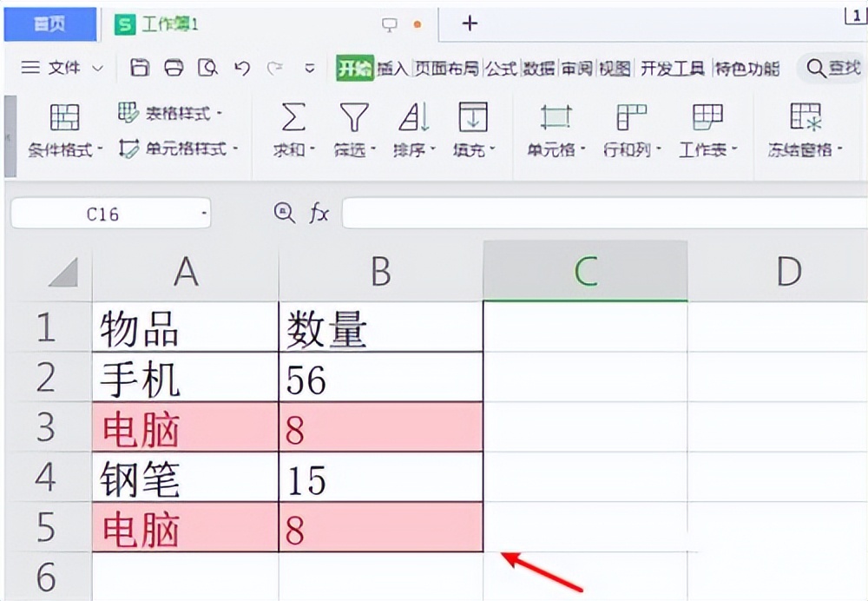The image size is (868, 601).
Task: Click cell with value 56
Action: click(x=381, y=377)
